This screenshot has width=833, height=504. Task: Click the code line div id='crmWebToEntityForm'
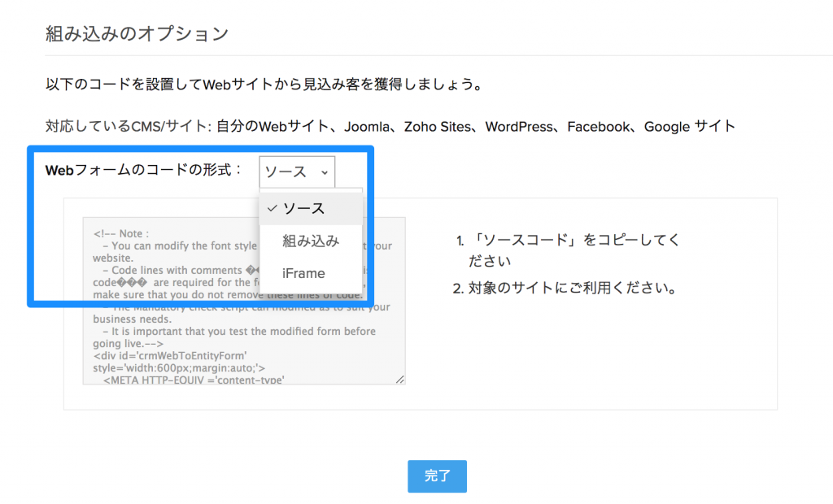[170, 355]
